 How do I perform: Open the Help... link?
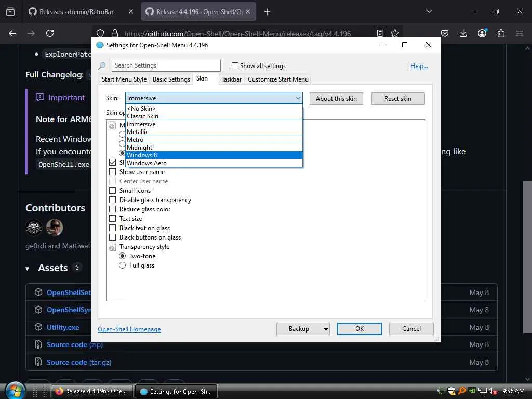[419, 66]
